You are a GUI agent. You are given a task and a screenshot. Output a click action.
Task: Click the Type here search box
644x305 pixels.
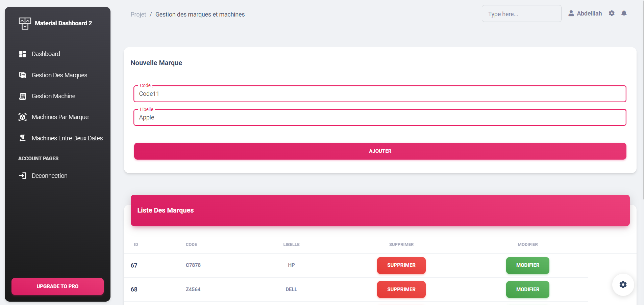[x=521, y=14]
